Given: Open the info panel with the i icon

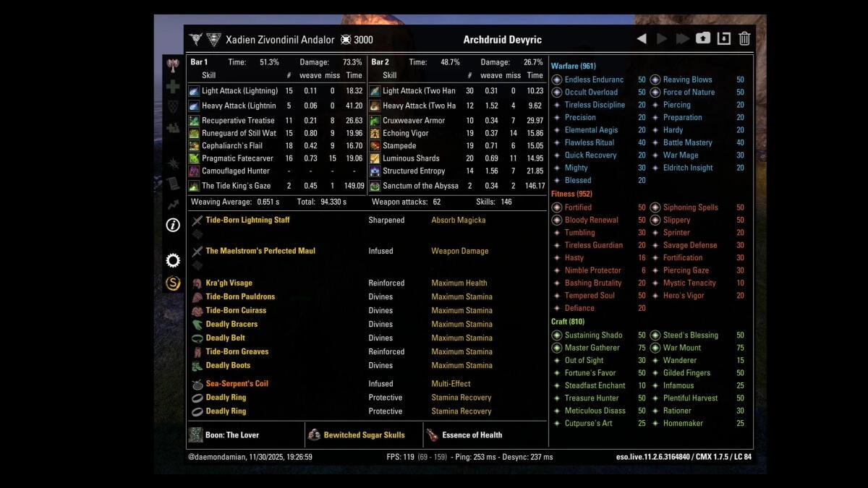Looking at the screenshot, I should tap(172, 226).
